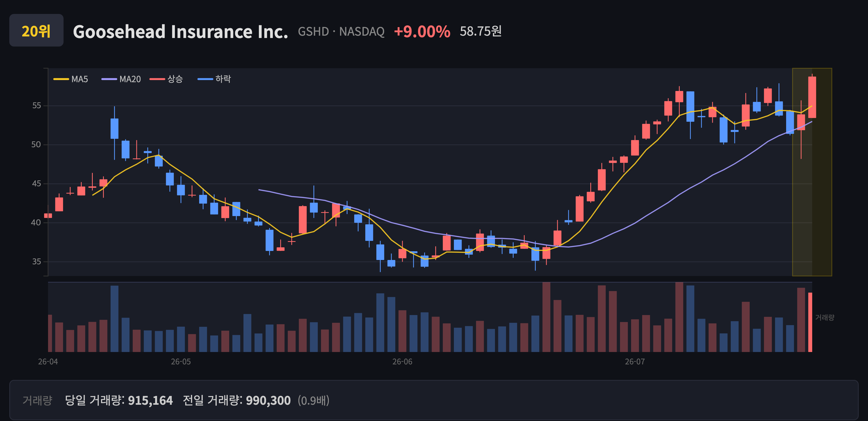The height and width of the screenshot is (421, 868).
Task: Click the 55 price axis label
Action: (36, 105)
